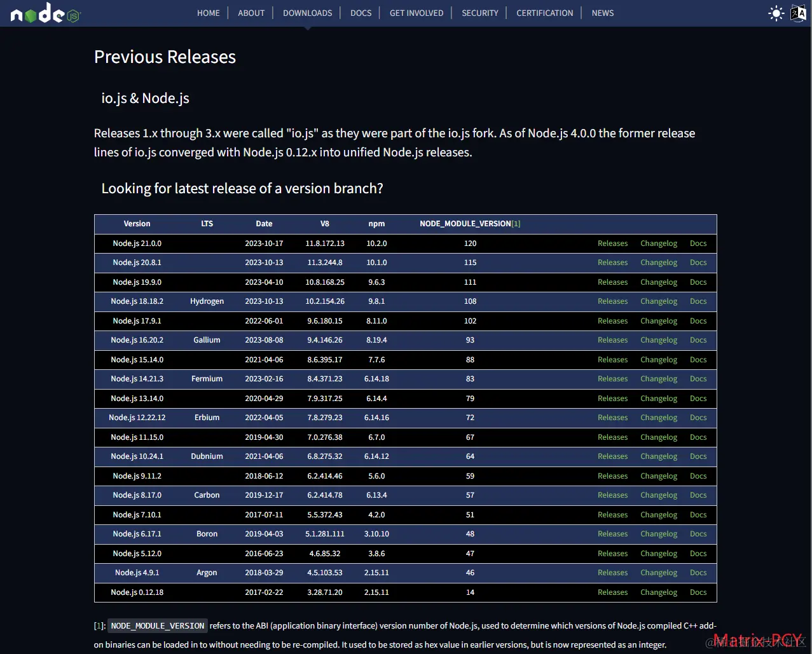Open Changelog for Node.js 18.18.2 Hydrogen

point(659,301)
